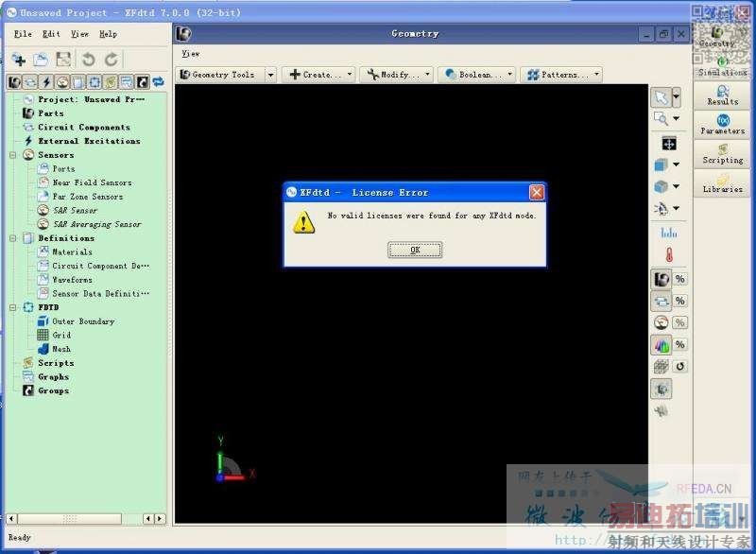
Task: Close the License Error dialog
Action: 537,192
